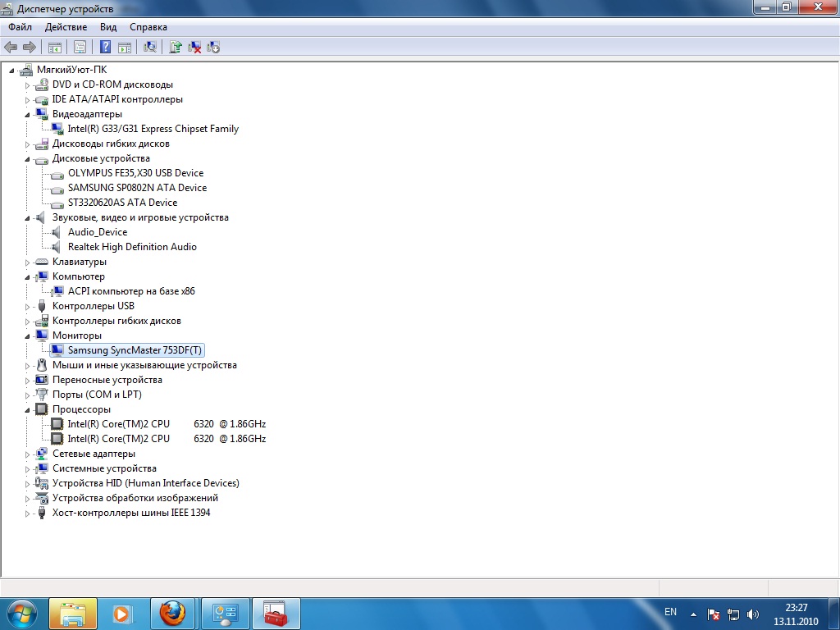
Task: Click the Action Center flag tray icon
Action: click(713, 614)
